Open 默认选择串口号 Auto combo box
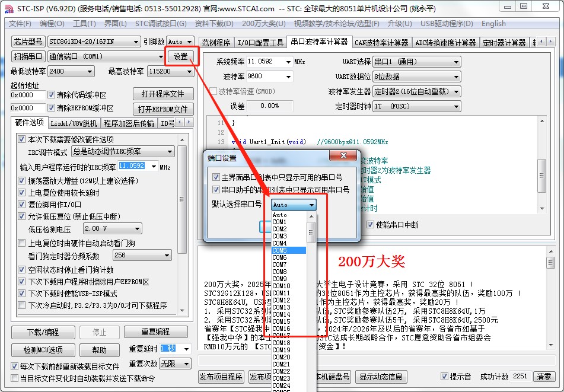The height and width of the screenshot is (392, 564). click(x=294, y=205)
